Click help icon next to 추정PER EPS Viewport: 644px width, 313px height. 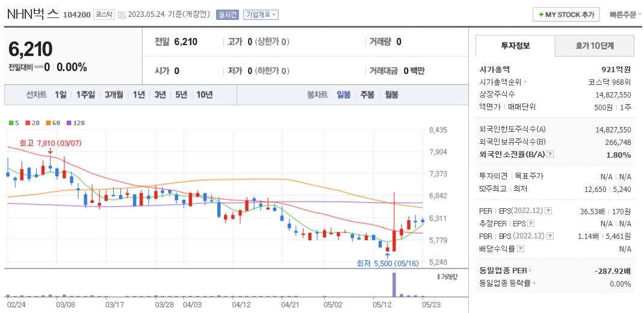(x=531, y=223)
